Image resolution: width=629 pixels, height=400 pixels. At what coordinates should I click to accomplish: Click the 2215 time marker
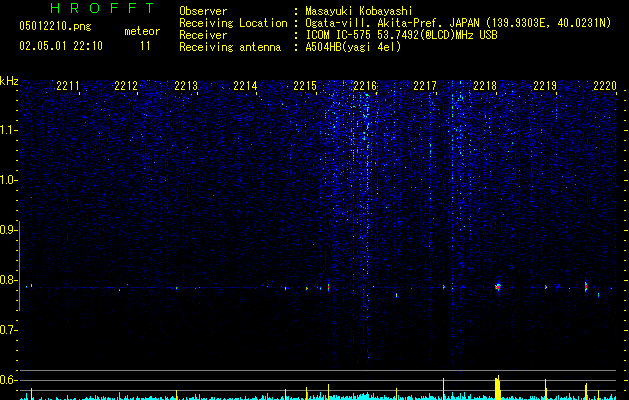pos(305,85)
